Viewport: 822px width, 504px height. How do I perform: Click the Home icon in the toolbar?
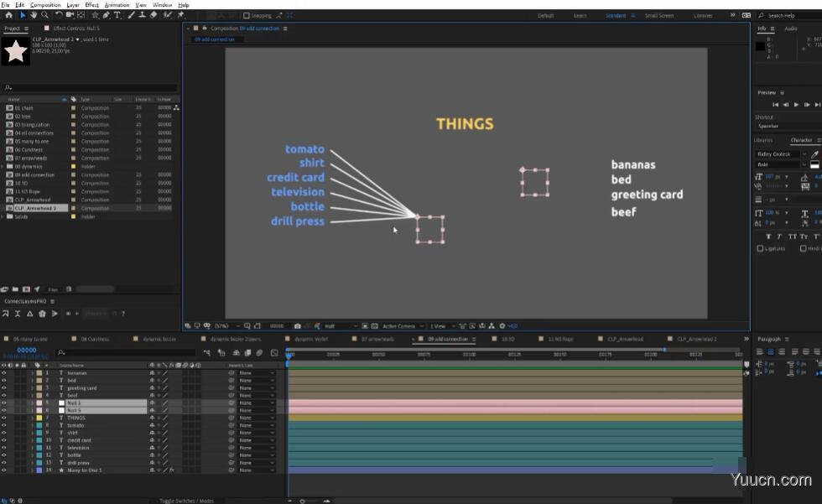tap(9, 15)
